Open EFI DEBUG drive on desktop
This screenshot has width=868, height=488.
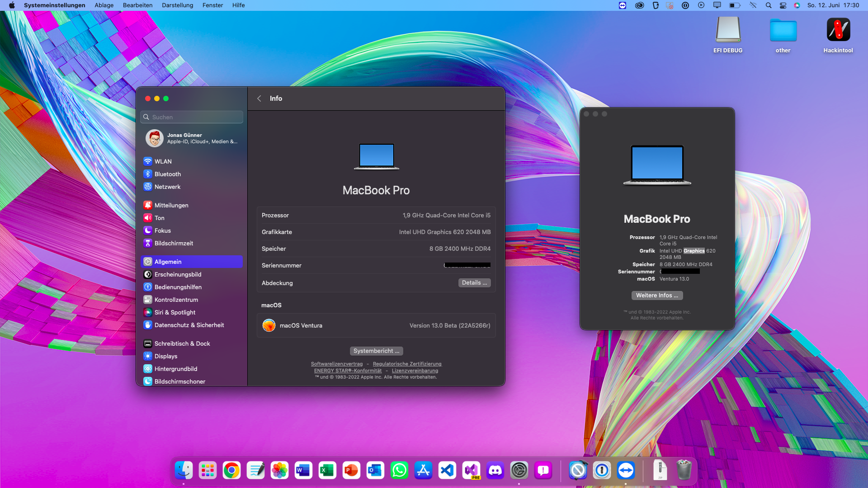pyautogui.click(x=728, y=35)
